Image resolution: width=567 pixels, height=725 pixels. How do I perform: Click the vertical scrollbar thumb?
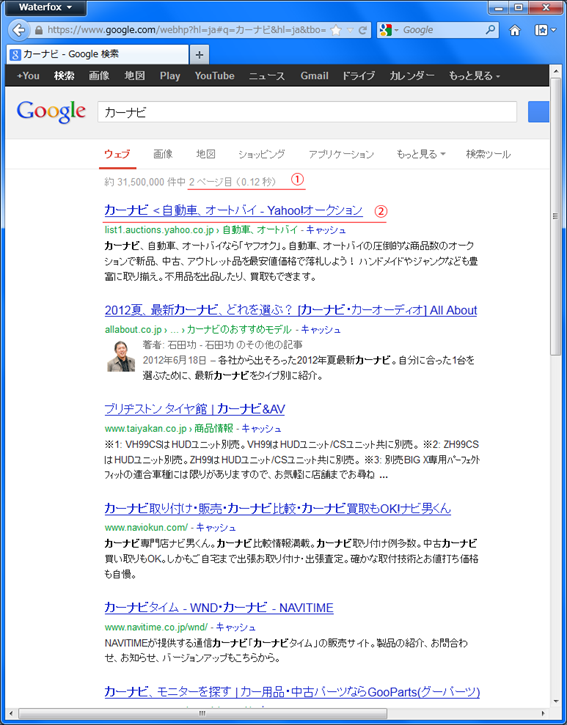555,216
